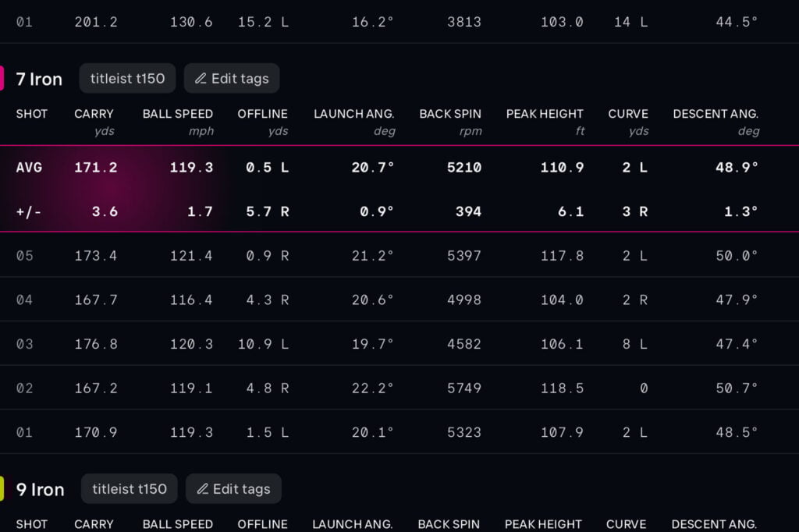The height and width of the screenshot is (532, 799).
Task: Select the titleist t150 tag on 9 Iron
Action: pyautogui.click(x=130, y=489)
